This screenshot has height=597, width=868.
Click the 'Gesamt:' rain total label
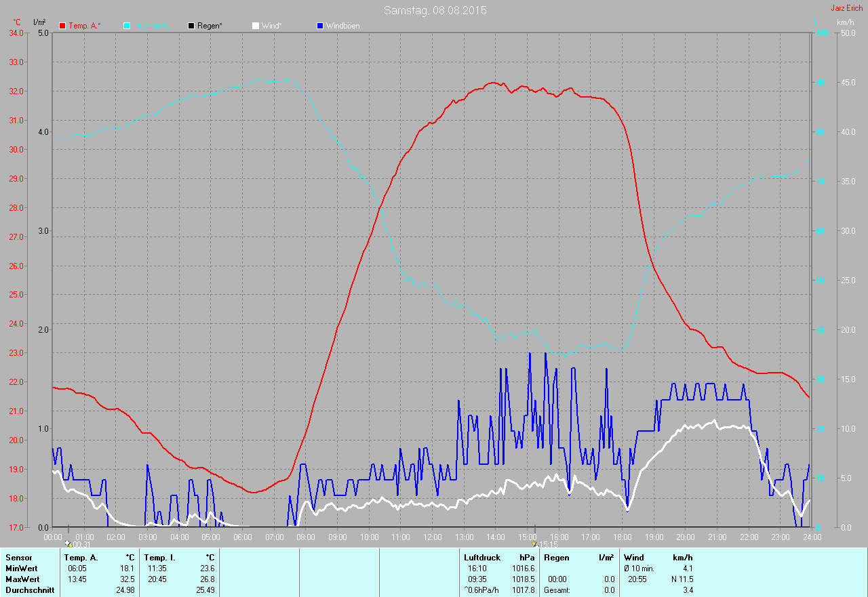point(557,590)
